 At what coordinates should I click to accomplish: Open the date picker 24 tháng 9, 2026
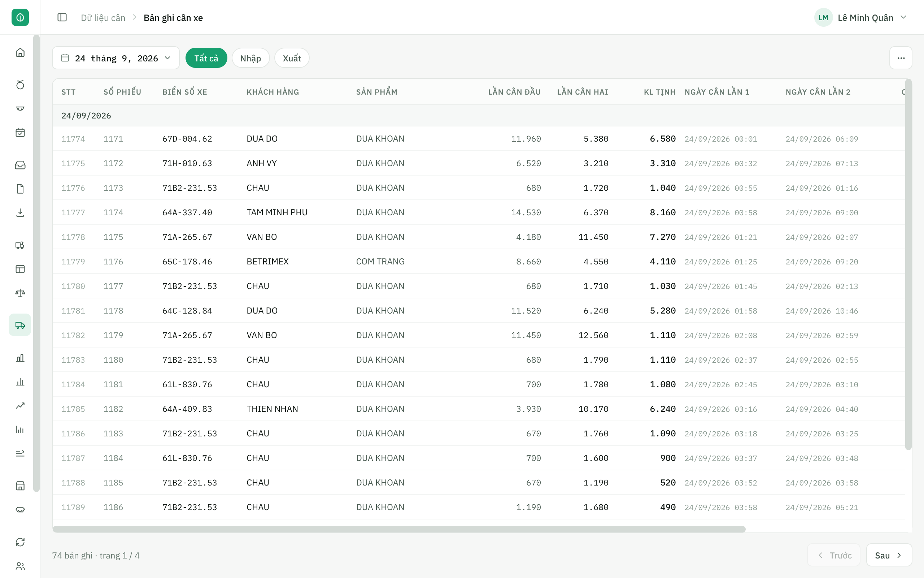pyautogui.click(x=116, y=58)
